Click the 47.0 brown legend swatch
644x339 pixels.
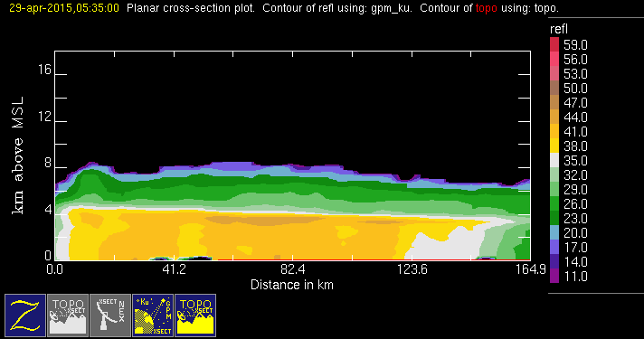554,102
